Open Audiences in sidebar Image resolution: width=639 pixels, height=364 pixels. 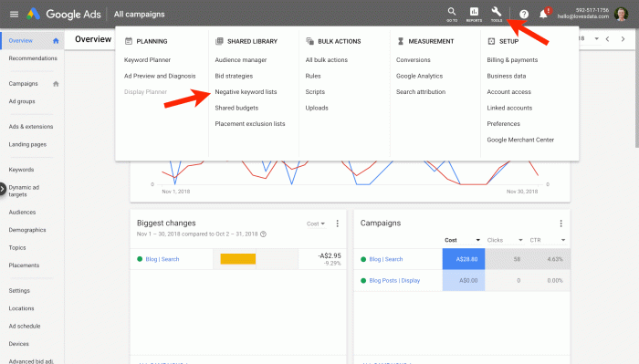[22, 213]
